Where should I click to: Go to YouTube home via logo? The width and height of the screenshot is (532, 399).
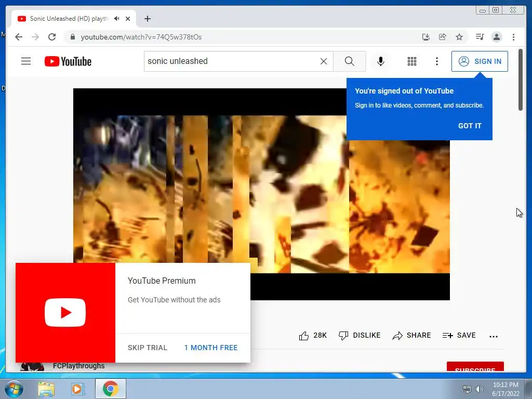pos(68,61)
